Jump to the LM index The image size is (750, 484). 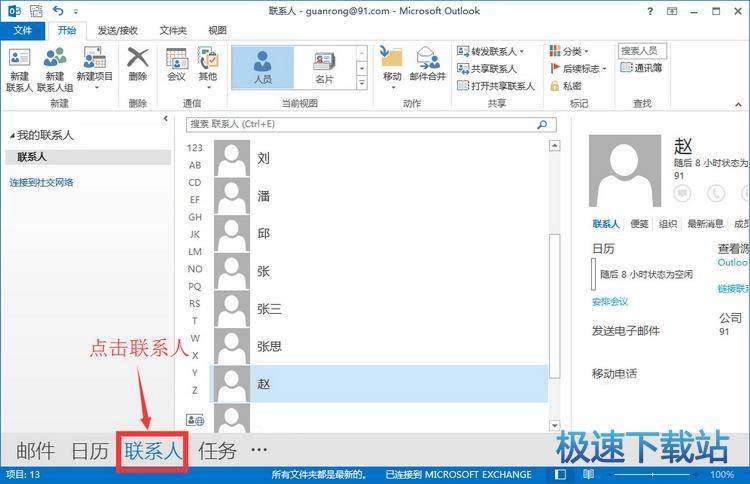pyautogui.click(x=195, y=252)
